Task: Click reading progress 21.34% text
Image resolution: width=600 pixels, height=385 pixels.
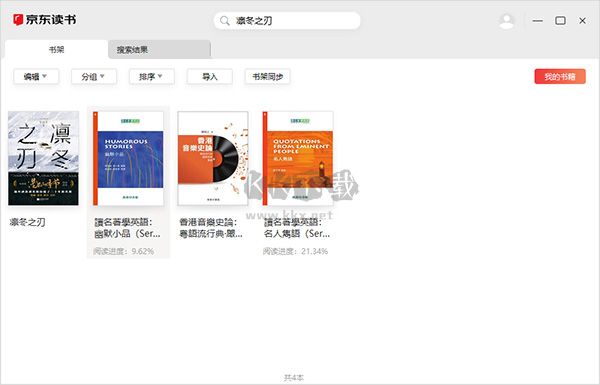Action: point(295,251)
